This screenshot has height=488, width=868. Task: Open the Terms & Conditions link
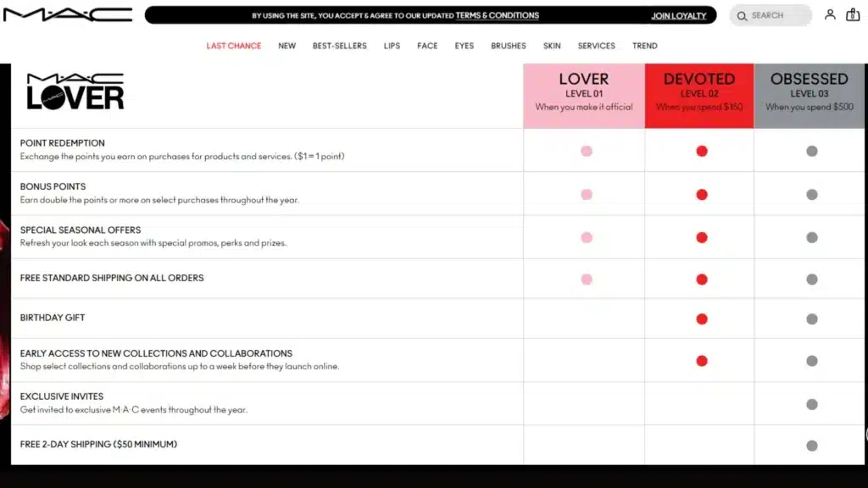[497, 15]
